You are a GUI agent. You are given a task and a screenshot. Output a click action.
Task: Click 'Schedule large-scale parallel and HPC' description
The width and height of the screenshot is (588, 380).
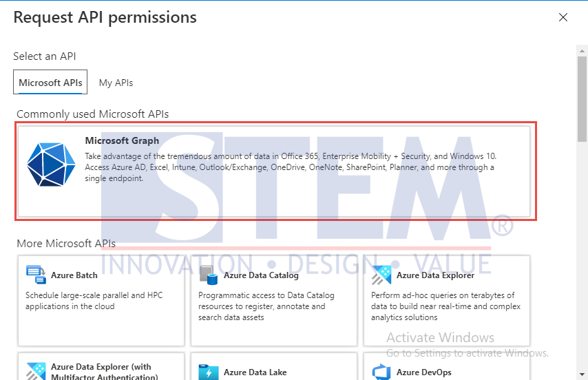[x=94, y=301]
